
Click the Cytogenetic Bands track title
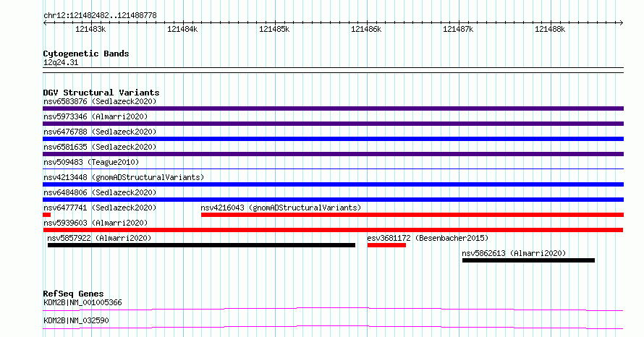[86, 54]
